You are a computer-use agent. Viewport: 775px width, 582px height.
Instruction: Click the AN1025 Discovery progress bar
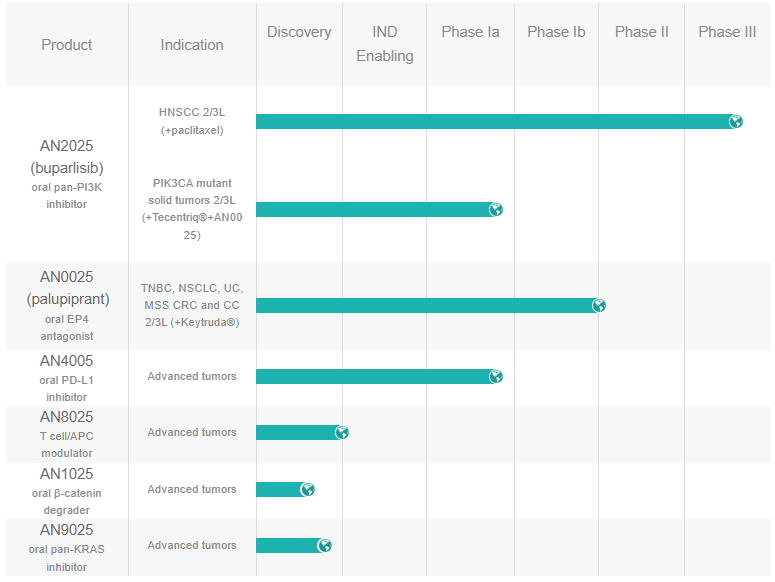pos(279,490)
